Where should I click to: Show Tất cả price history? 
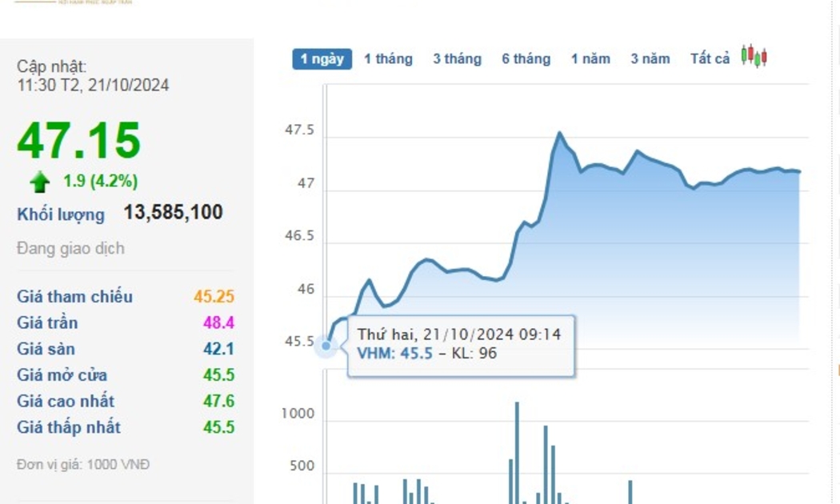tap(710, 59)
